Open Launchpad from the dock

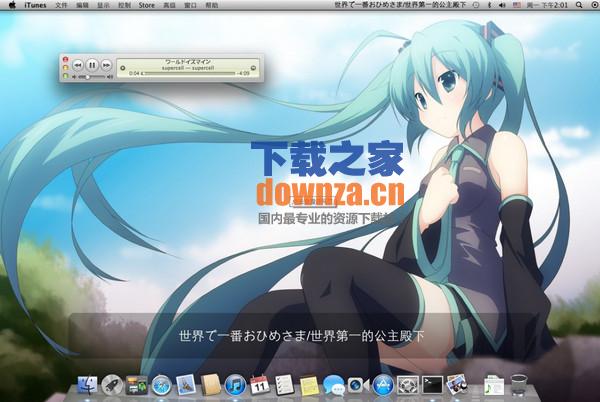tap(112, 385)
